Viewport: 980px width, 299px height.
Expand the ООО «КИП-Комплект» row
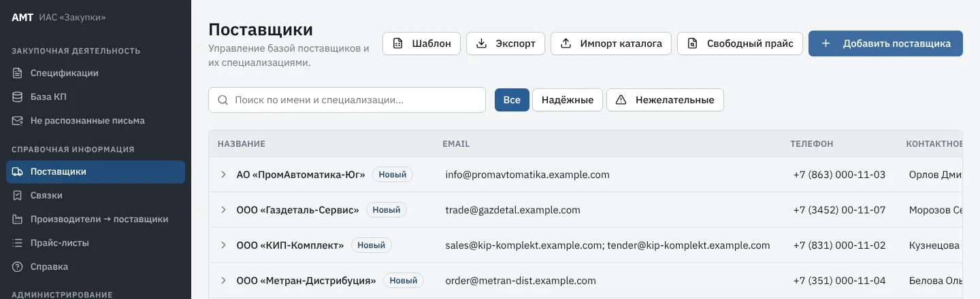point(223,245)
